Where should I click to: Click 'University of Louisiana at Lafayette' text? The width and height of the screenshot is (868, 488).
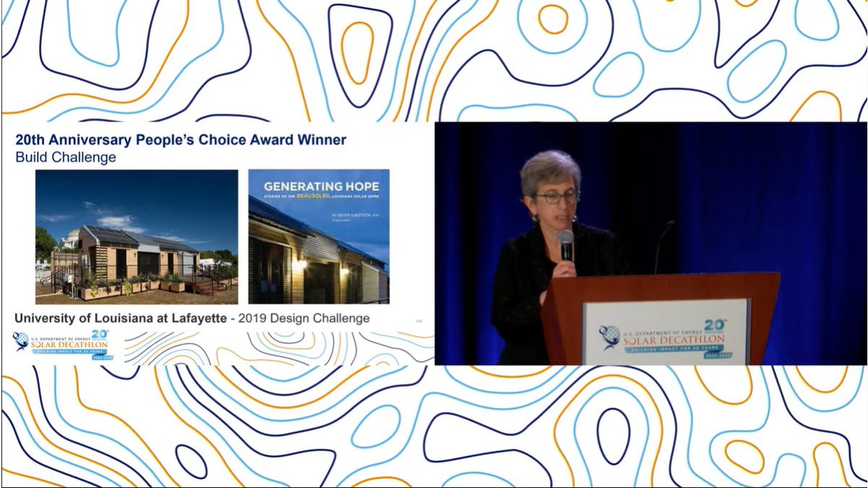[121, 318]
